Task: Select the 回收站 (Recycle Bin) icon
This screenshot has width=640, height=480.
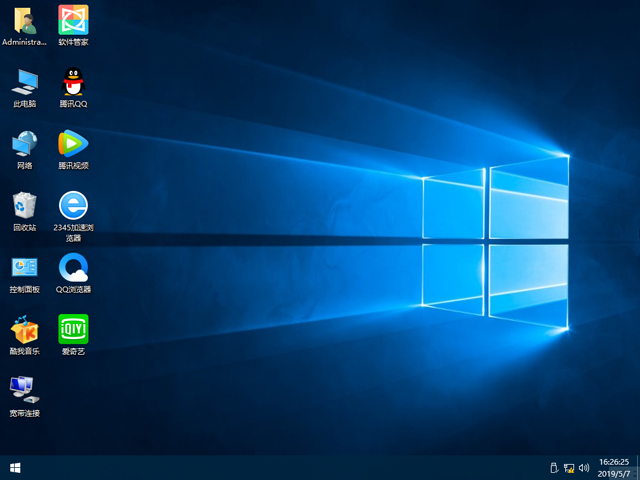Action: coord(24,205)
